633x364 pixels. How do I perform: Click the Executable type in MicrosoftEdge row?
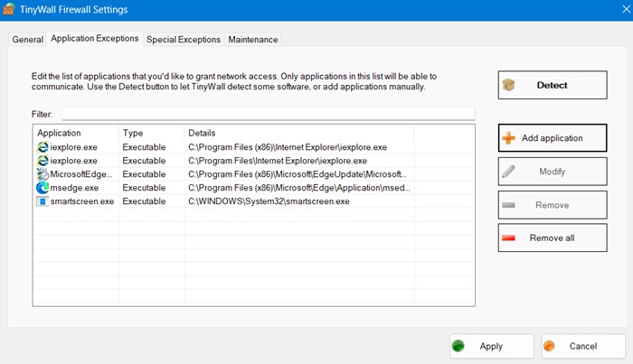144,174
